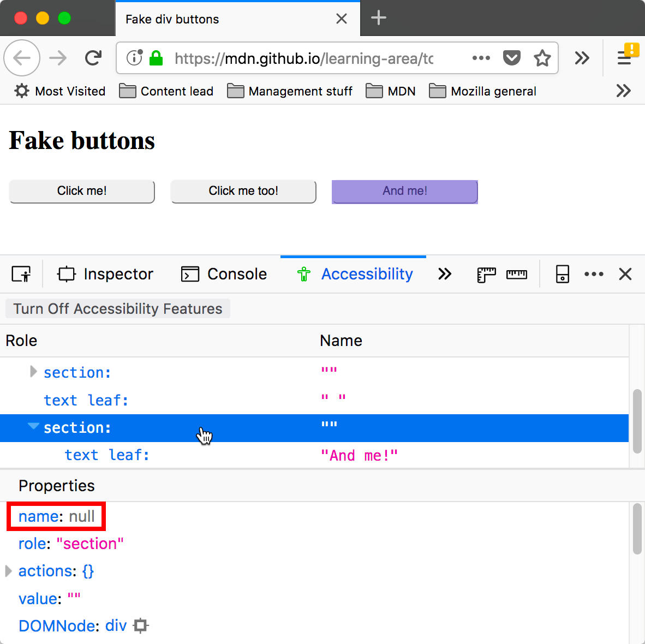The height and width of the screenshot is (644, 645).
Task: Click the Properties panel scrollbar
Action: [637, 528]
